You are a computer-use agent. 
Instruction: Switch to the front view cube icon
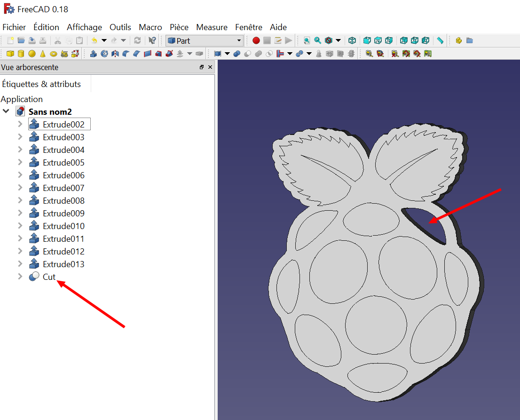point(367,40)
